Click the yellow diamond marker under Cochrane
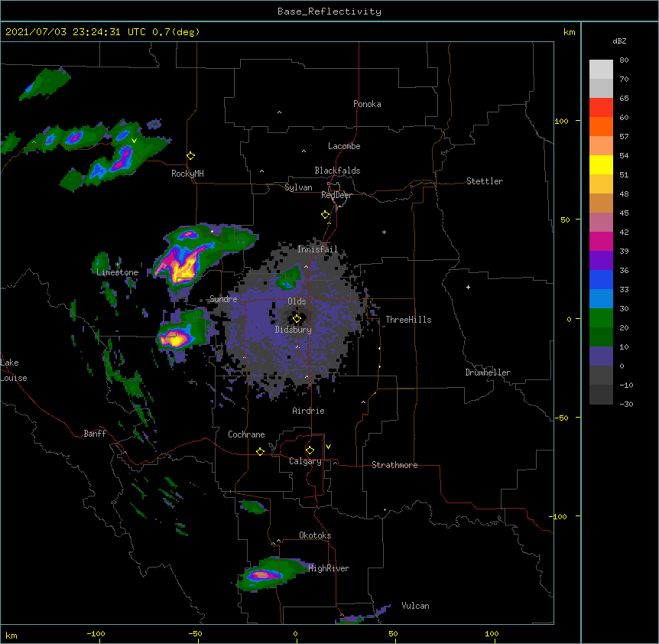 tap(260, 451)
